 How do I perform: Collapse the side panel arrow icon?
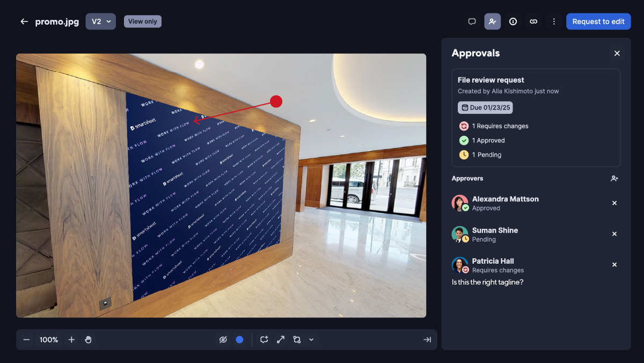coord(427,340)
